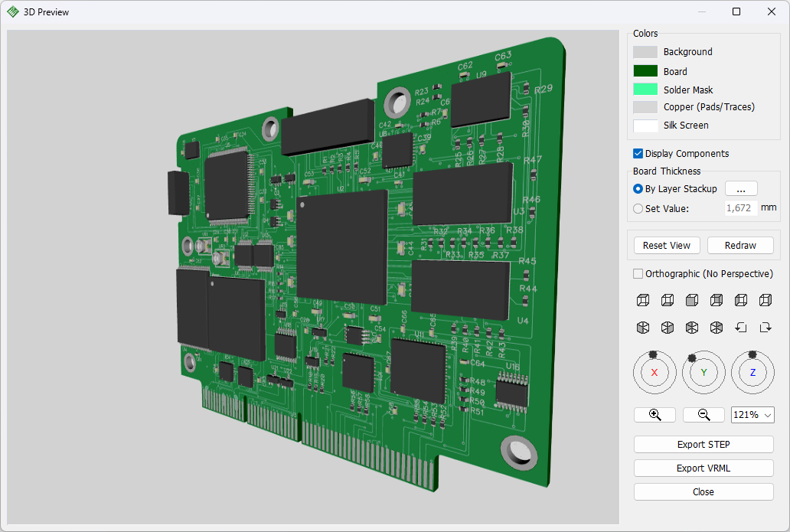Click the 'R51' silkscreen label
Image resolution: width=790 pixels, height=532 pixels.
point(477,412)
